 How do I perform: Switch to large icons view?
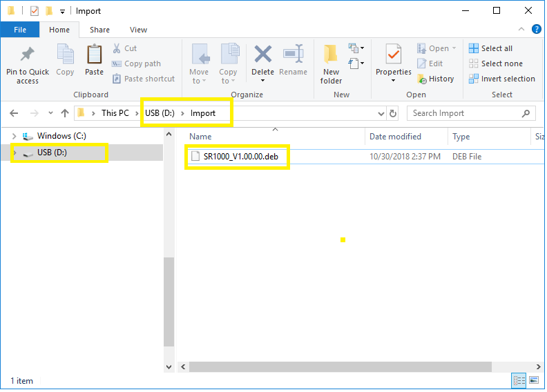pyautogui.click(x=535, y=380)
